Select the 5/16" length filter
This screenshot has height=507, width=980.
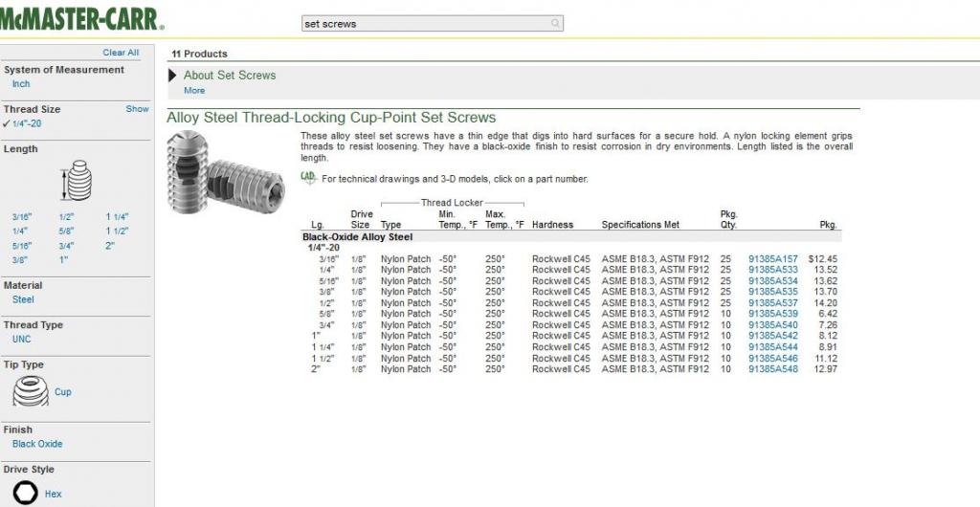(x=21, y=246)
